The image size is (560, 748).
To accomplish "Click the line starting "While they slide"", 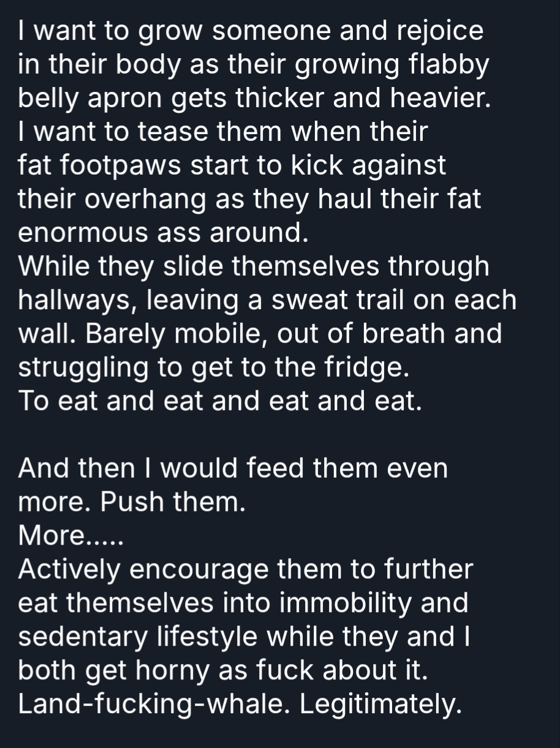I will [254, 266].
